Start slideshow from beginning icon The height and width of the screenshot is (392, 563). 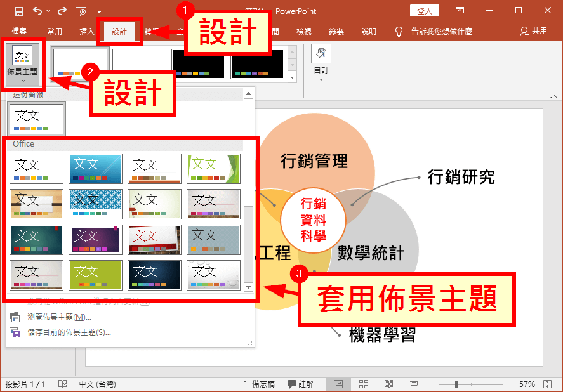pyautogui.click(x=81, y=11)
